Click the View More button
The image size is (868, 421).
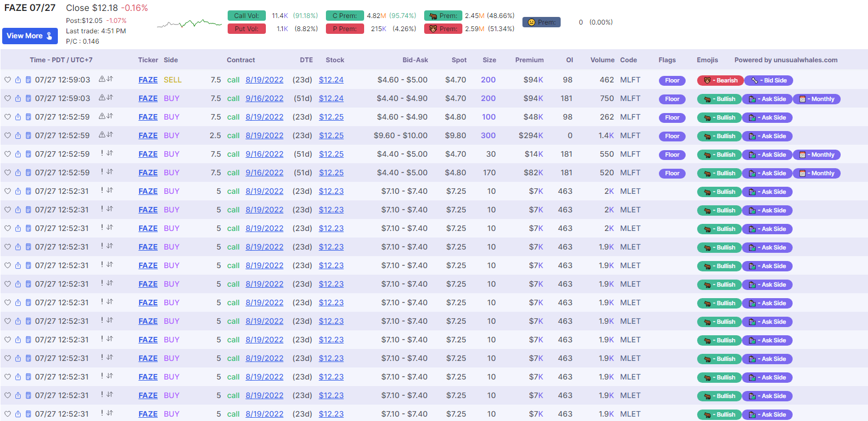30,36
